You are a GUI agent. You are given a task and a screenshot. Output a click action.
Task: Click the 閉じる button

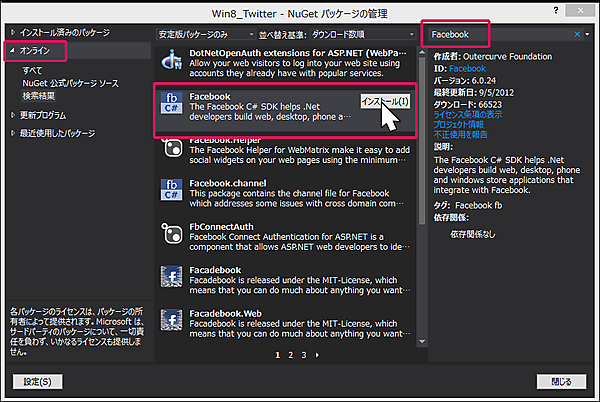[561, 382]
